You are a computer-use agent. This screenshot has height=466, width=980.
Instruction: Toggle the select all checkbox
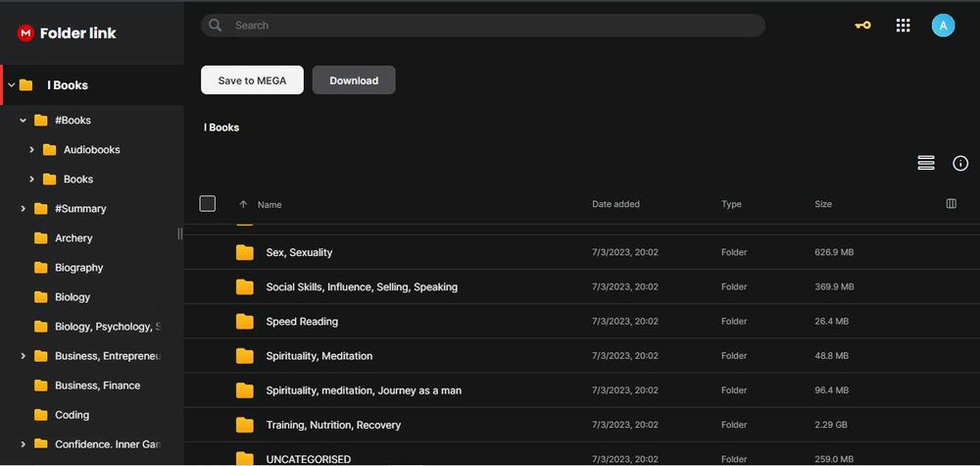click(x=208, y=204)
